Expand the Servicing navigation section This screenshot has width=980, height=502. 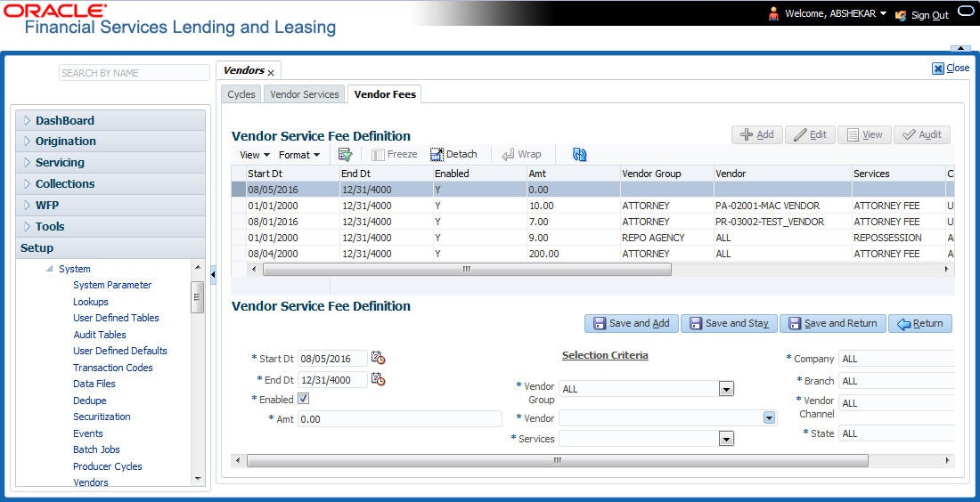coord(110,162)
